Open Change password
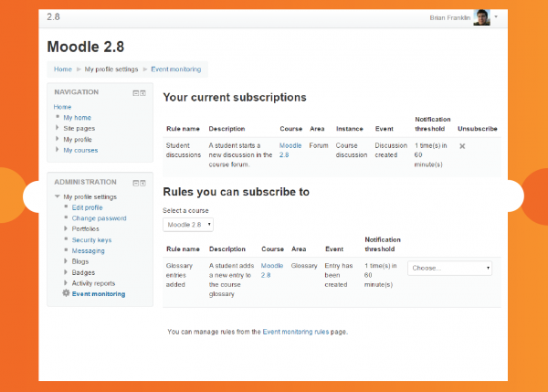Screen dimensions: 548x392 click(x=99, y=218)
